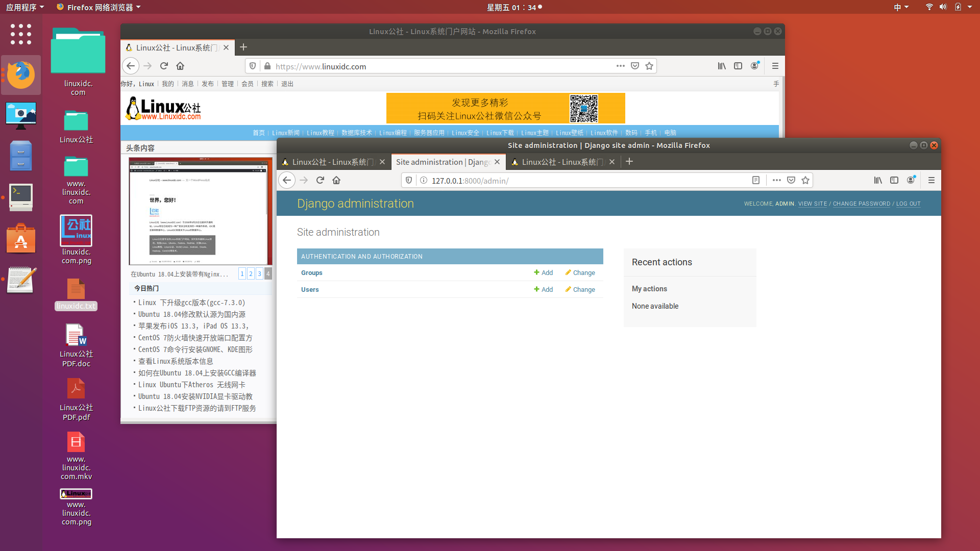The width and height of the screenshot is (980, 551).
Task: Open linuxidc.txt file on desktop
Action: [76, 294]
